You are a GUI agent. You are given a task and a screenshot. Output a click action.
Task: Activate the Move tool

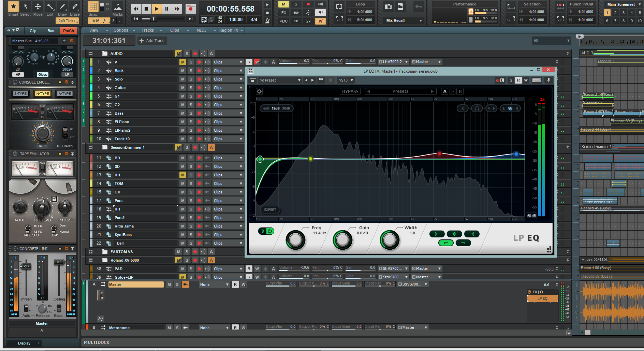(38, 6)
